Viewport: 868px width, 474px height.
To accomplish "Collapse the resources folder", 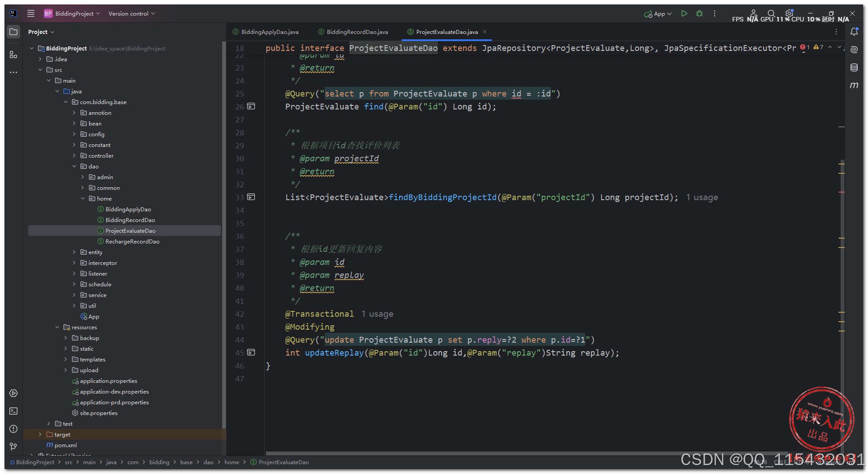I will [57, 327].
